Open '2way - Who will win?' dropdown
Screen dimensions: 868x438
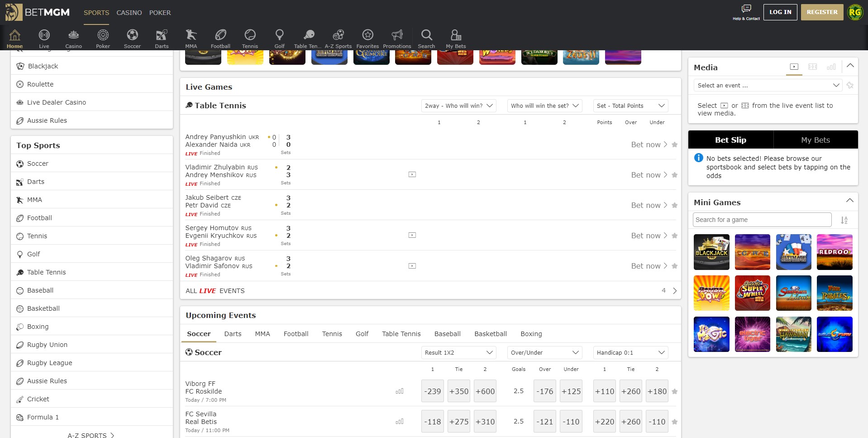[458, 106]
